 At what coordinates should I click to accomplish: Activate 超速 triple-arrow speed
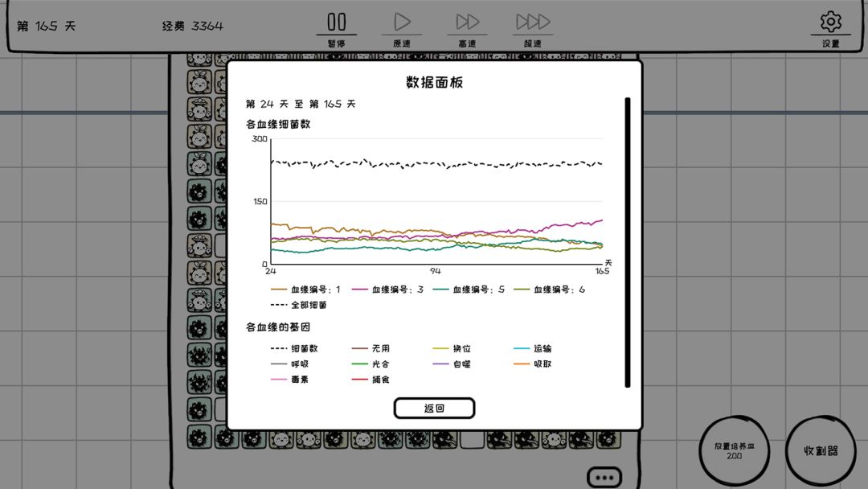(x=533, y=23)
